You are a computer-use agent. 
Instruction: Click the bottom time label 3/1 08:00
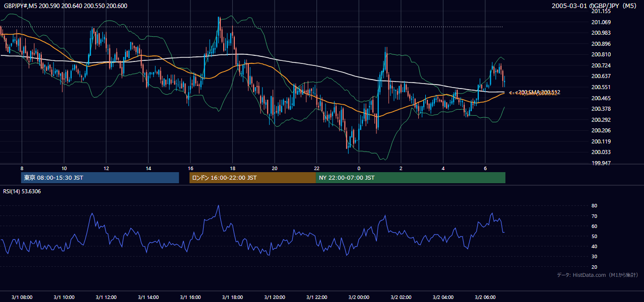(22, 297)
